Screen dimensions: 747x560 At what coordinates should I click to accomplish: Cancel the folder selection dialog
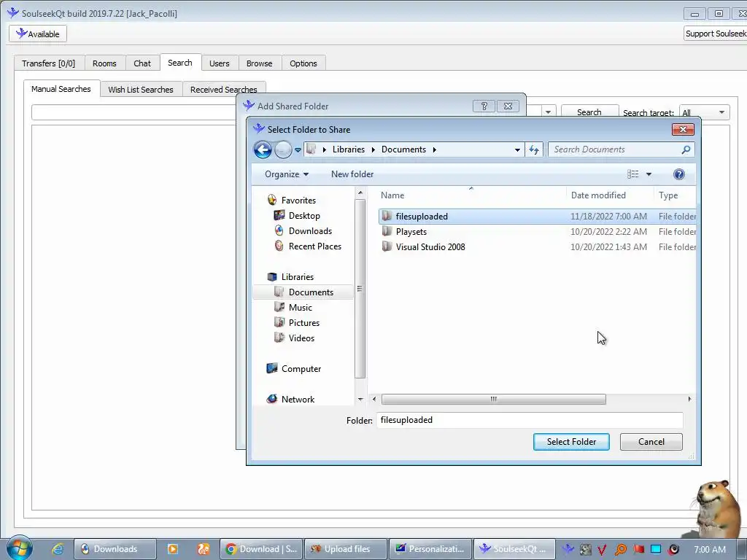[651, 442]
